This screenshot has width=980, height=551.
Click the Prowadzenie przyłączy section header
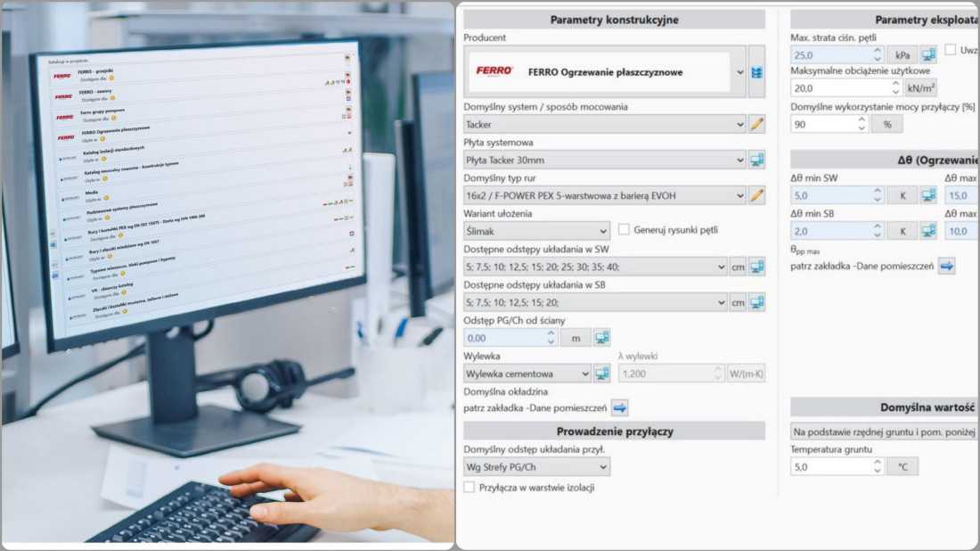[x=615, y=431]
